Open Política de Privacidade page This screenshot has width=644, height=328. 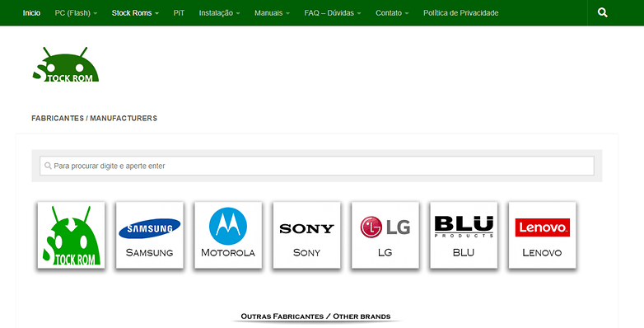coord(461,12)
